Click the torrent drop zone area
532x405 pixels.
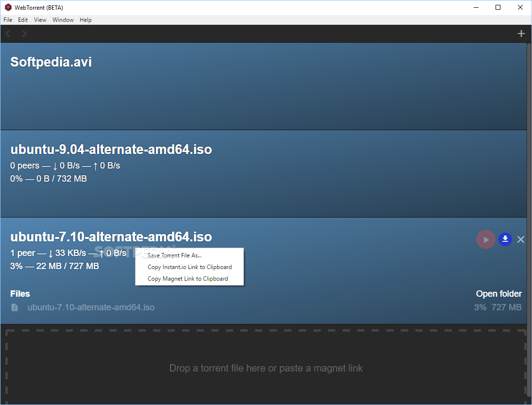pos(266,367)
